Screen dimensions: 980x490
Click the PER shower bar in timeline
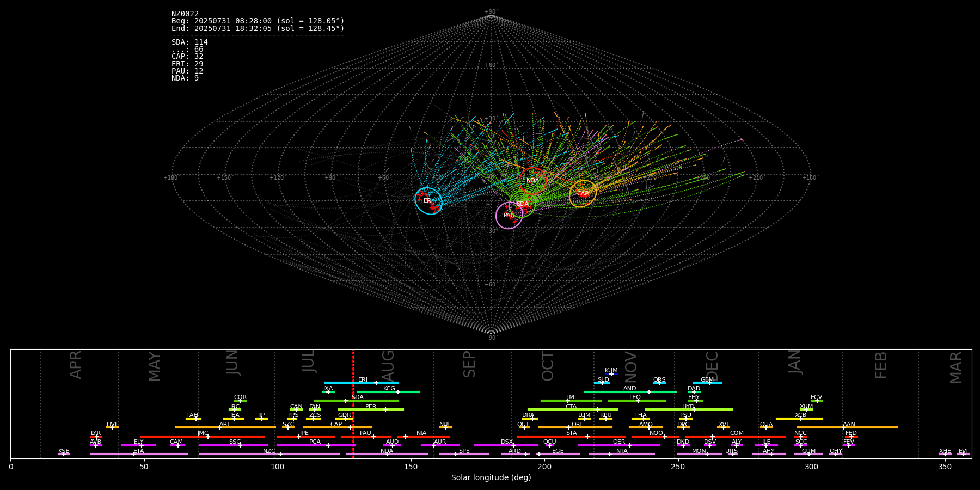coord(371,409)
